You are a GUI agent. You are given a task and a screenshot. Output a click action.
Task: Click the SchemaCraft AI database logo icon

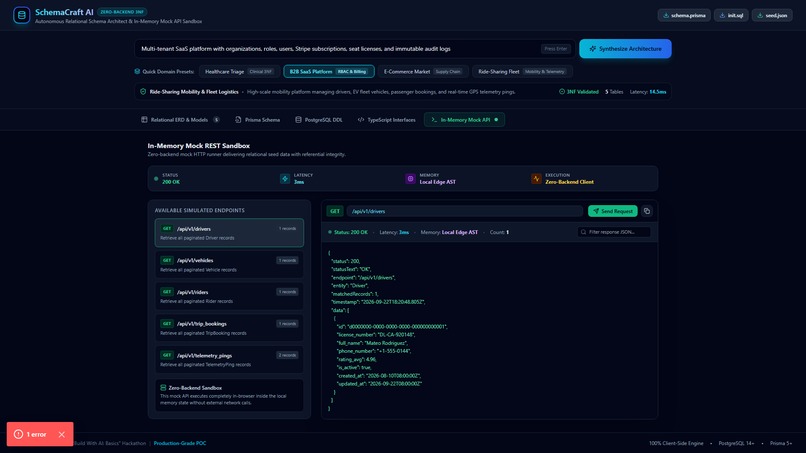tap(22, 15)
